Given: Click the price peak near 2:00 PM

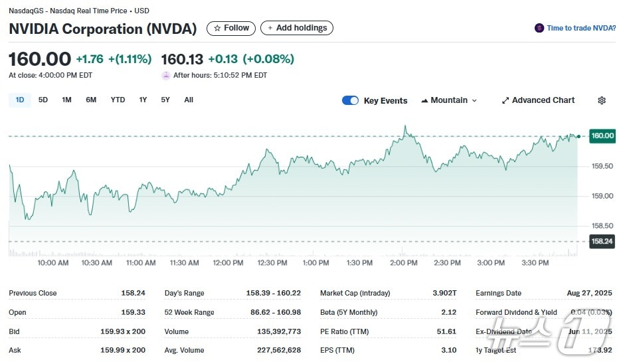Looking at the screenshot, I should pyautogui.click(x=404, y=126).
